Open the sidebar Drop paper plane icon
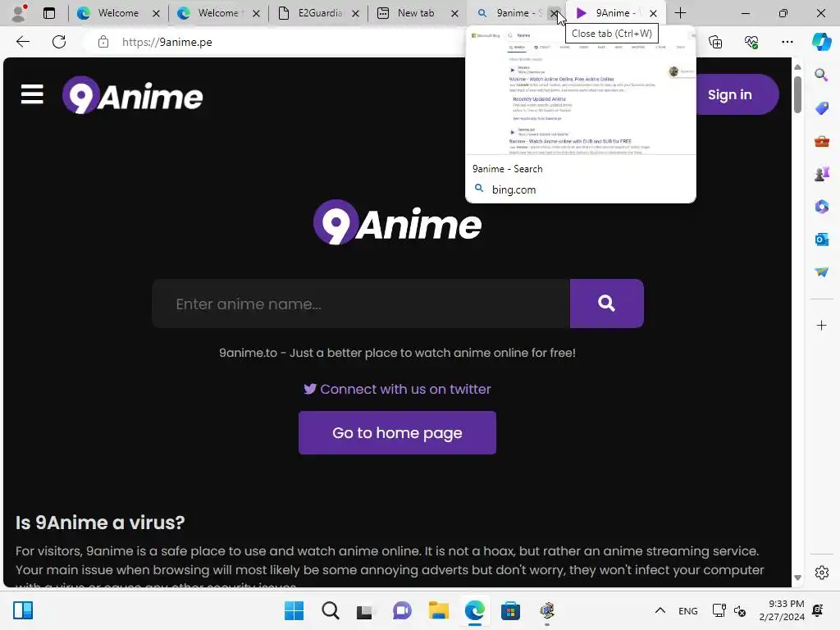 click(821, 272)
